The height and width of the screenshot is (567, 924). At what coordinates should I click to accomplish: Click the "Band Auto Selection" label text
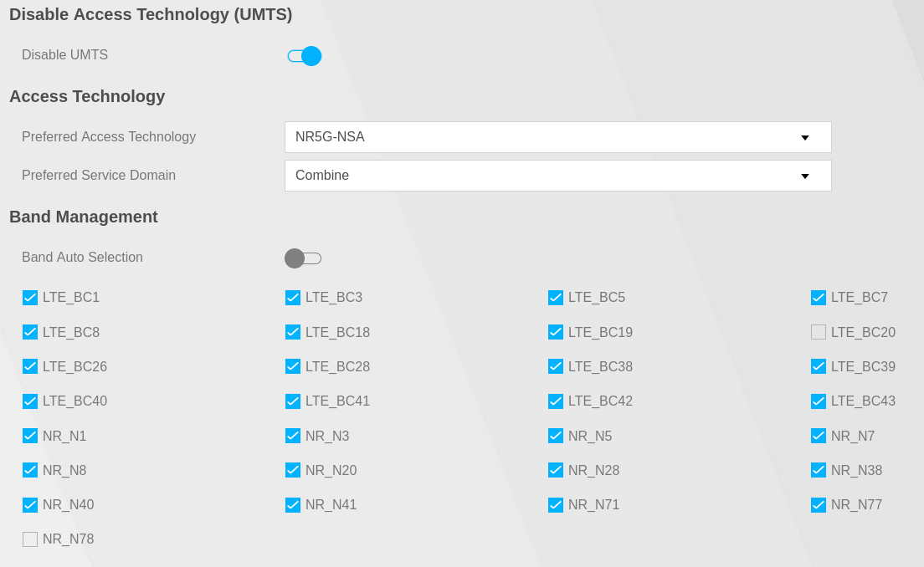(83, 258)
